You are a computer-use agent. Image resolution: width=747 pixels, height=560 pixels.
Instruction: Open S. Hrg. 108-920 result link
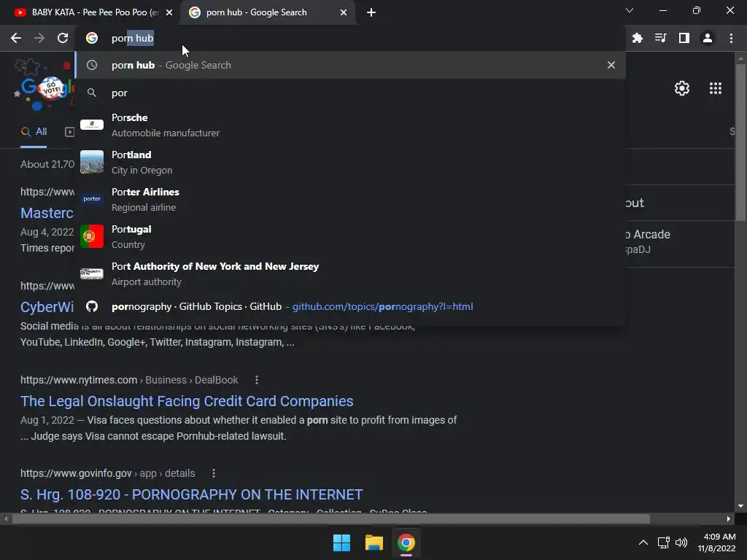(192, 494)
